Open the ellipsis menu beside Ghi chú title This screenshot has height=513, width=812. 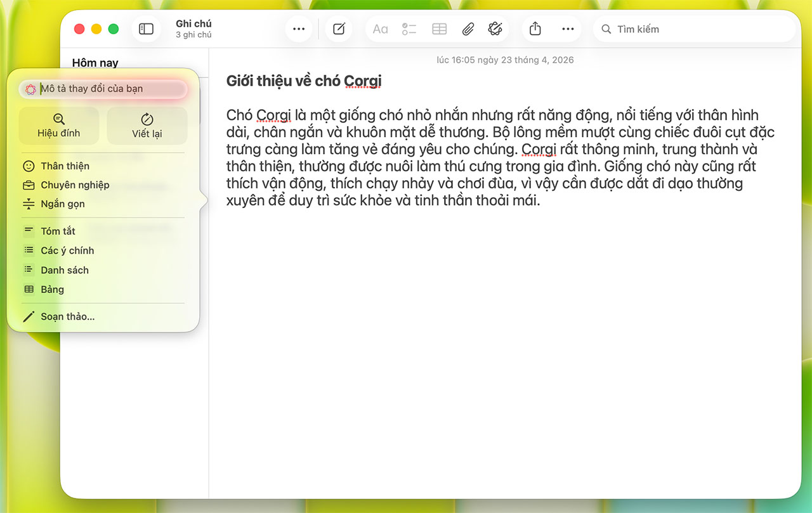(x=299, y=29)
